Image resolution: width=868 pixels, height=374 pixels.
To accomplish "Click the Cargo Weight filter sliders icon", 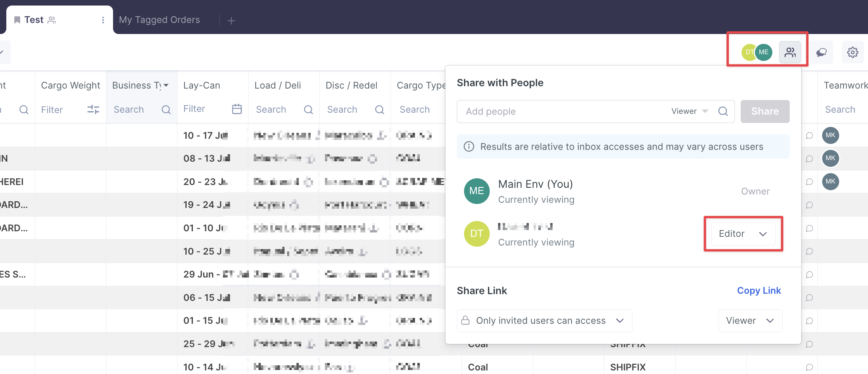I will tap(93, 110).
